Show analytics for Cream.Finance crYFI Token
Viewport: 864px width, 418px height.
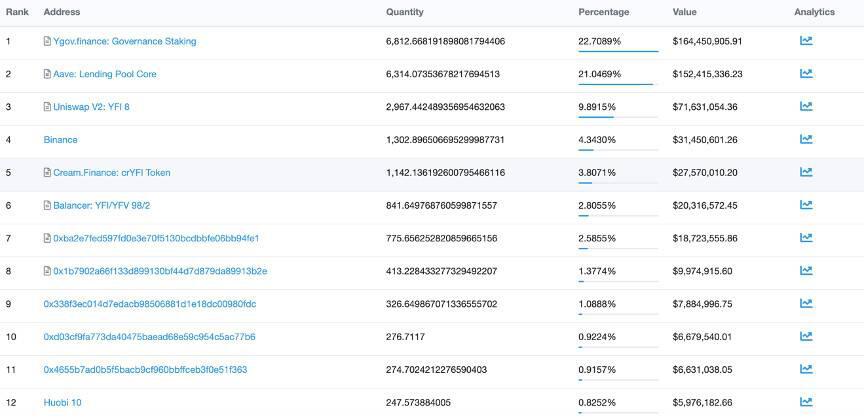pos(806,172)
